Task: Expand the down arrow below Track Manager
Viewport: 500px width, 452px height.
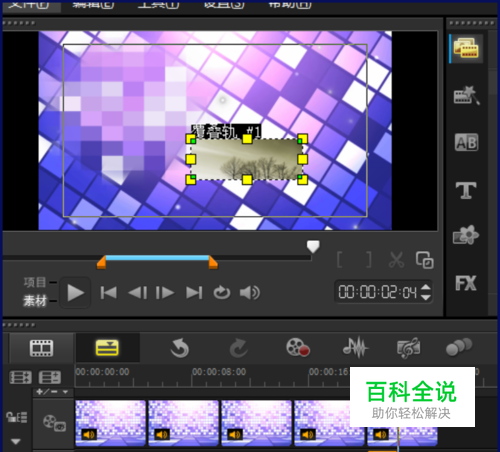Action: click(16, 442)
